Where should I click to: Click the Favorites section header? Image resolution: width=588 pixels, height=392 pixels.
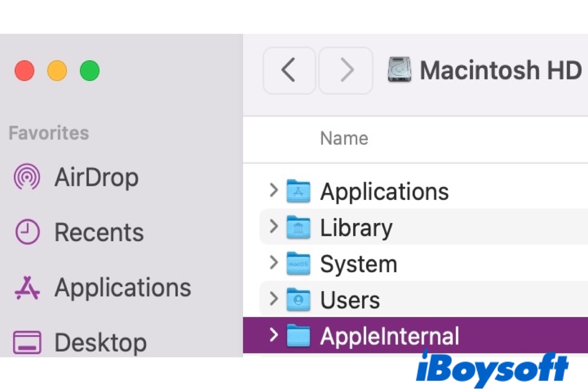(49, 133)
